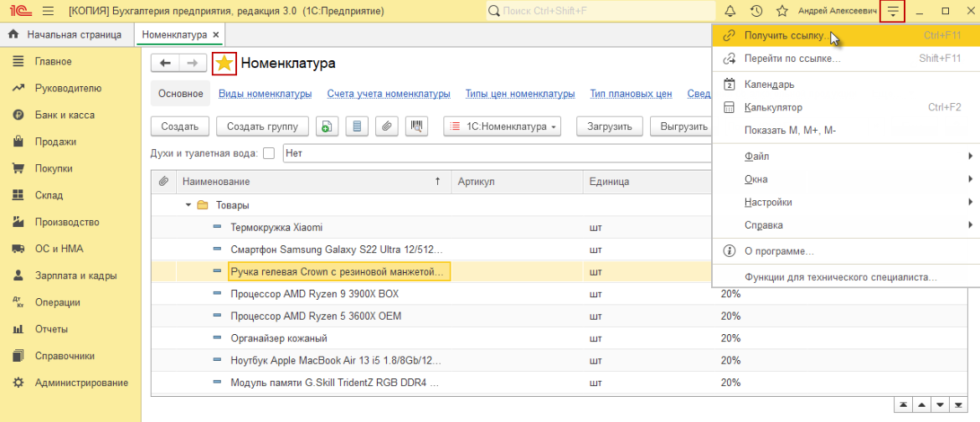980x422 pixels.
Task: Click the copy item icon with green plus
Action: pyautogui.click(x=326, y=126)
